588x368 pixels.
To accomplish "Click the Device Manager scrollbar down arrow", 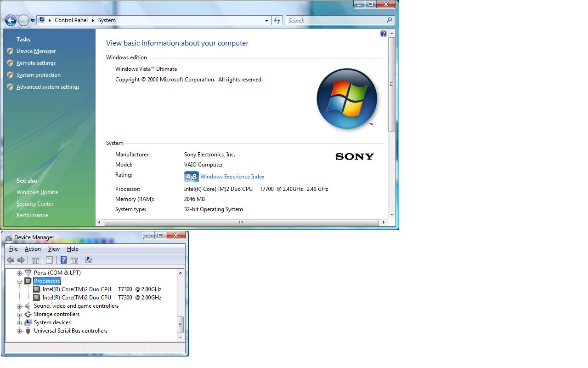I will click(x=180, y=337).
